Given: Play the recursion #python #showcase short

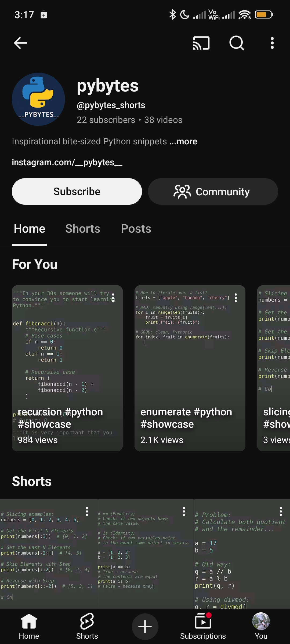Looking at the screenshot, I should coord(67,368).
